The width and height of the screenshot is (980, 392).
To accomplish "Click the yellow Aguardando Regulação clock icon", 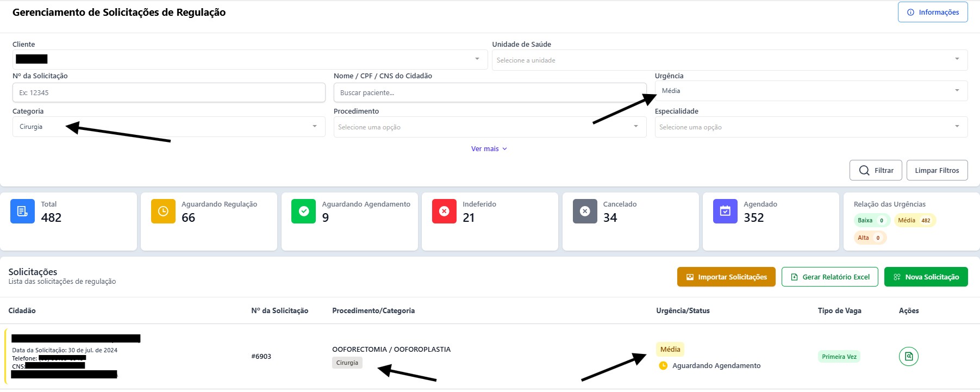I will pos(163,211).
